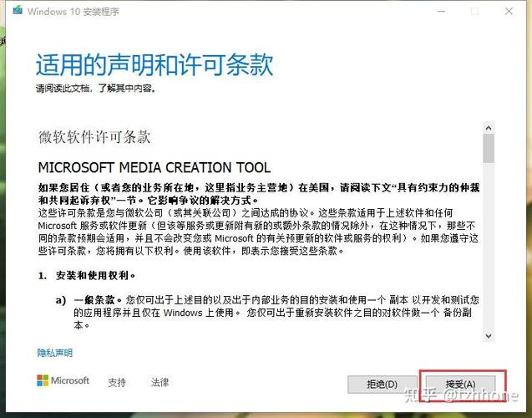Click the text 请阅读此文档,了解其中内容。
532x418 pixels.
click(x=96, y=89)
